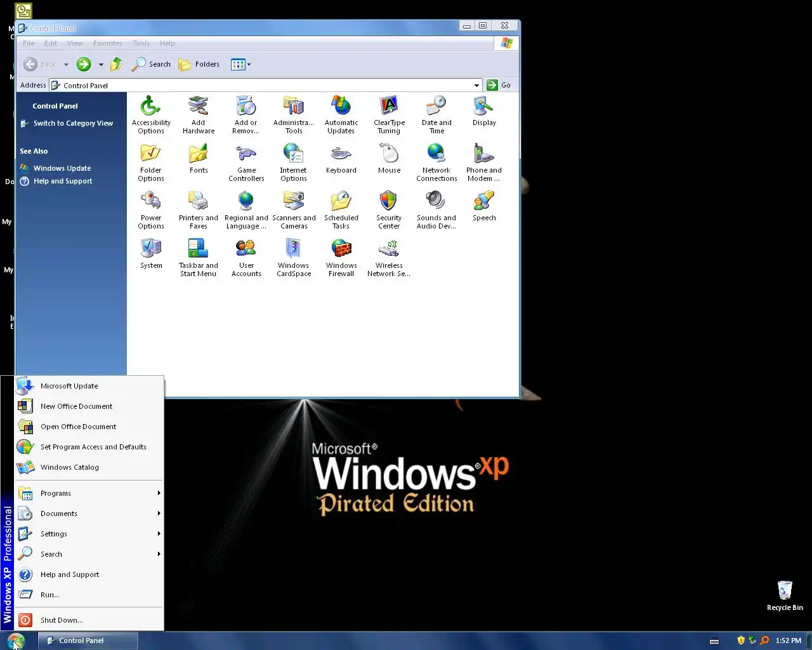Open Add Hardware wizard icon
The image size is (812, 650).
[x=199, y=115]
